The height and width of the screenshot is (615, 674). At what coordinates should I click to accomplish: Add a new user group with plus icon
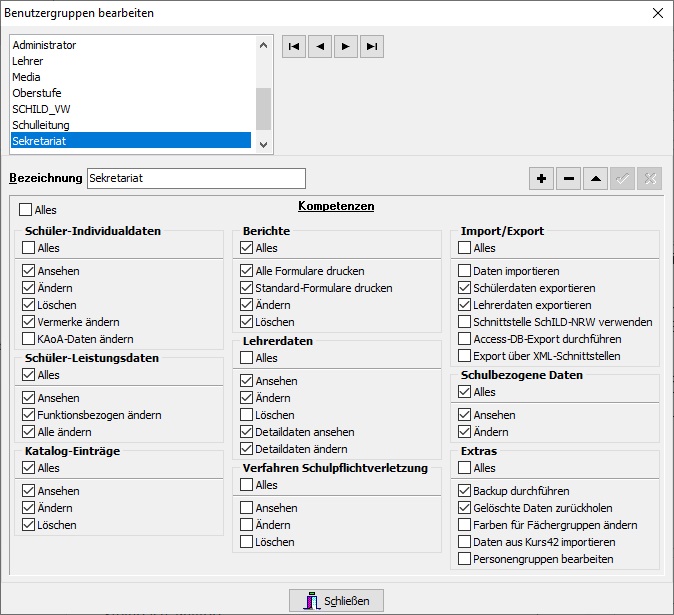[541, 178]
